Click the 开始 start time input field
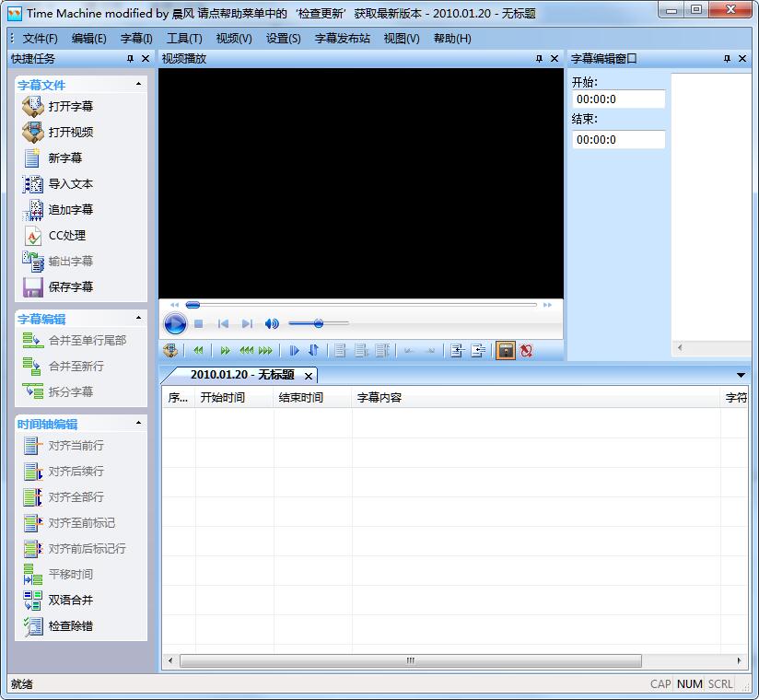Image resolution: width=759 pixels, height=700 pixels. 618,99
